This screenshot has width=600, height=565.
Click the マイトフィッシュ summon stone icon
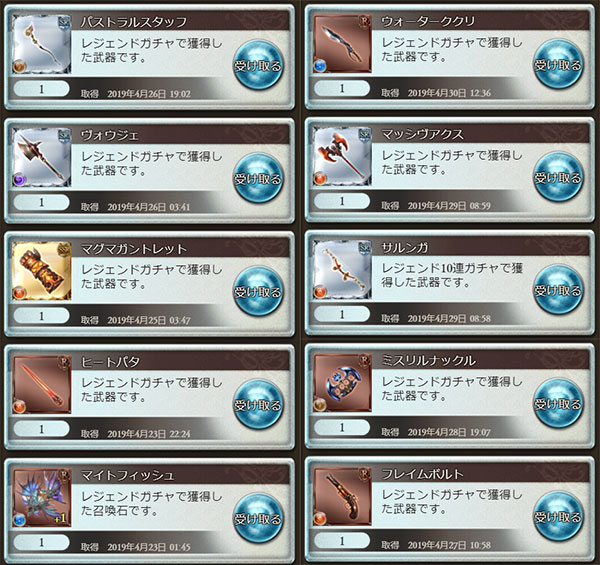coord(41,497)
